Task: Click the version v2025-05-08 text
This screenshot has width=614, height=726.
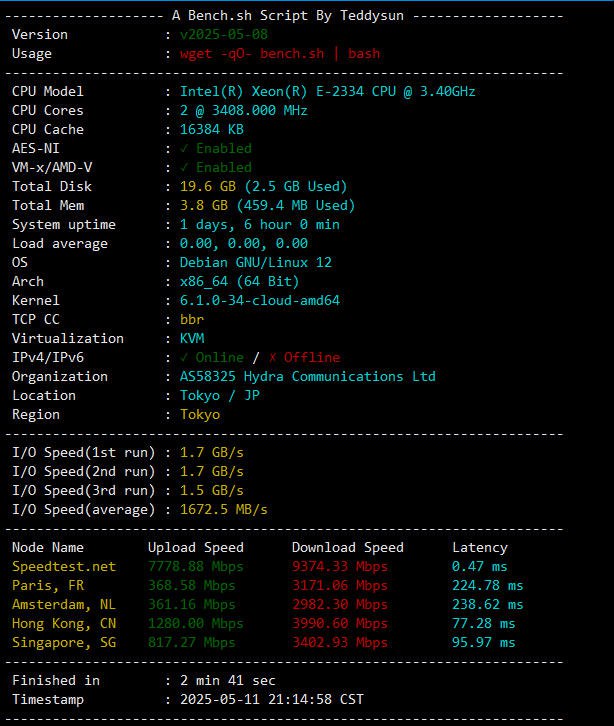Action: point(224,35)
